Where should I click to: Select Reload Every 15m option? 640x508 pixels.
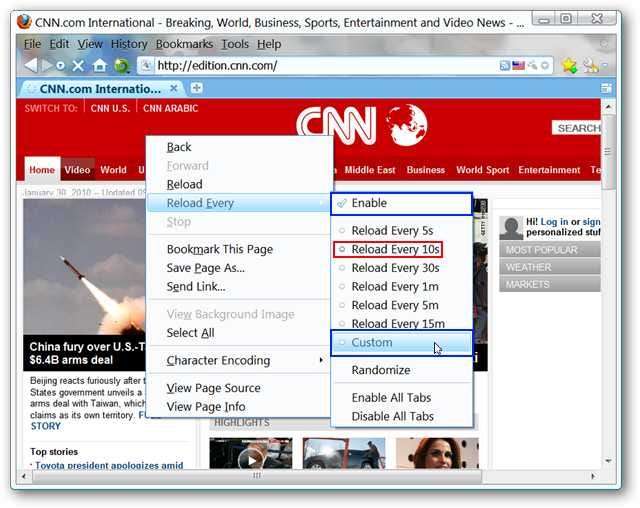(x=402, y=323)
